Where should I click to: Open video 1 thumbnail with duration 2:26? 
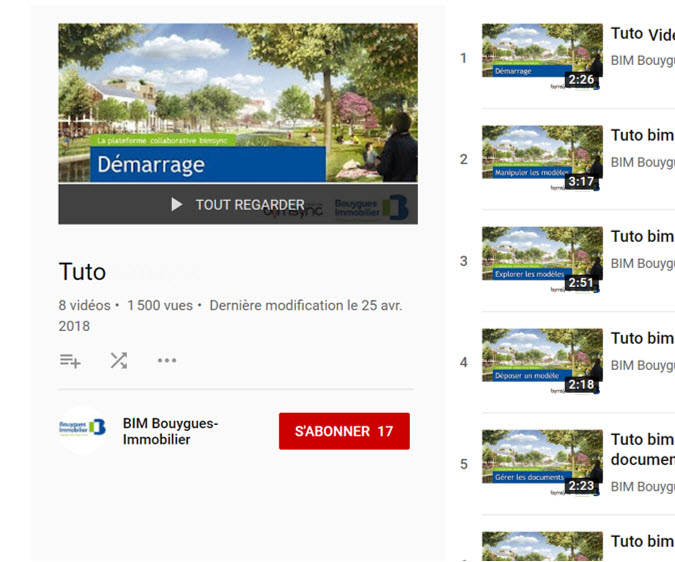pos(542,57)
